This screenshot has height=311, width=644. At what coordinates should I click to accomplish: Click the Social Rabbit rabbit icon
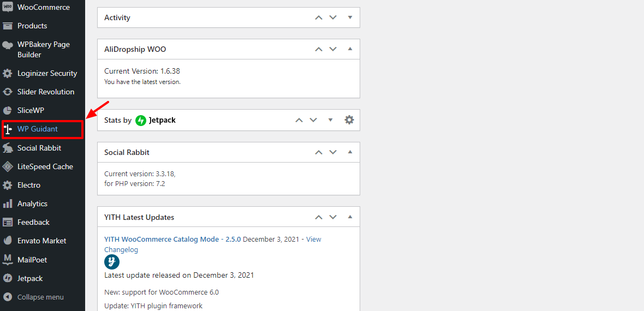[x=8, y=148]
